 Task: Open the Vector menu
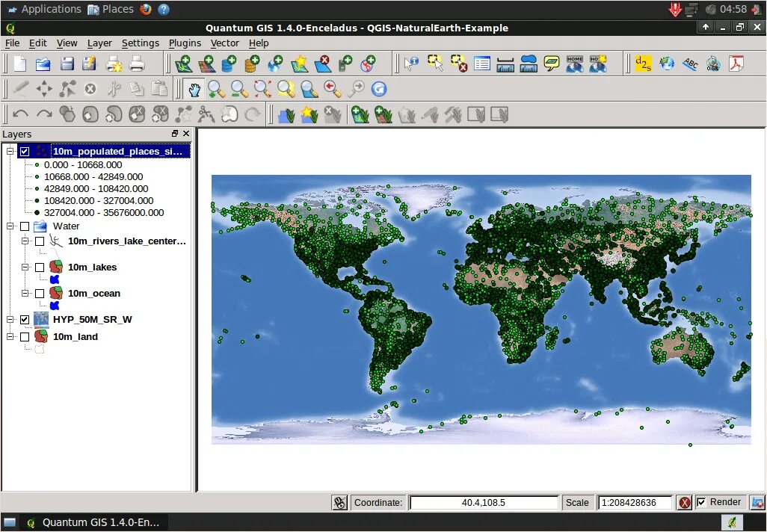coord(224,43)
